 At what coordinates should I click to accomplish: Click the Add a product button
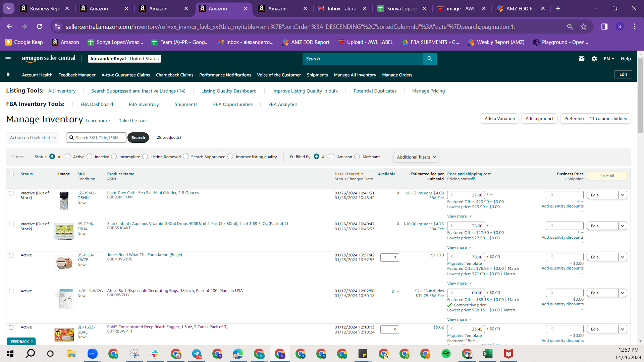click(539, 118)
